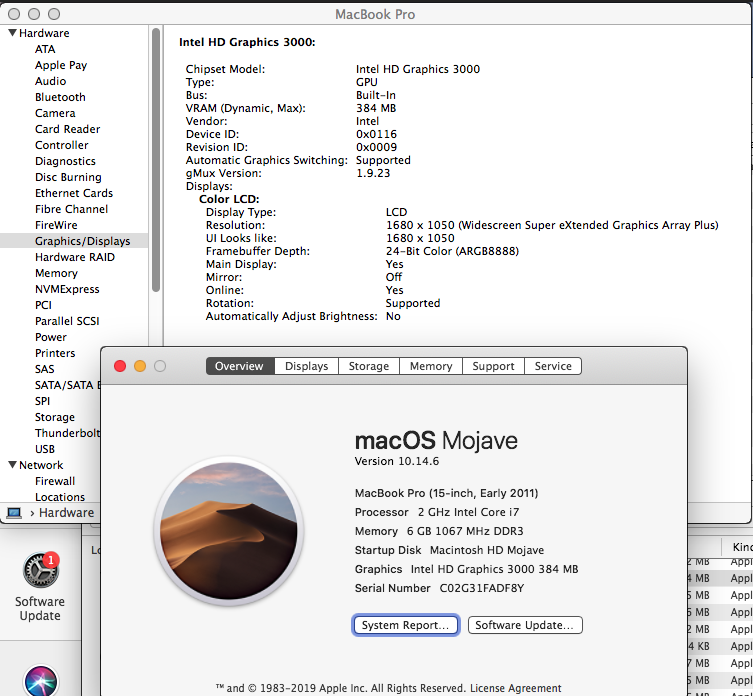Click the macOS Mojave desert logo image
This screenshot has width=753, height=696.
point(229,530)
